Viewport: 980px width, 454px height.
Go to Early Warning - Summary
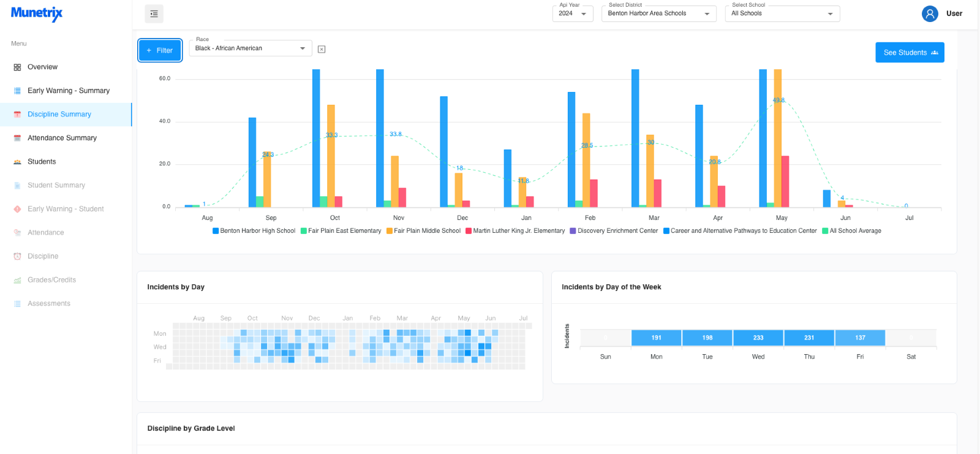coord(69,91)
